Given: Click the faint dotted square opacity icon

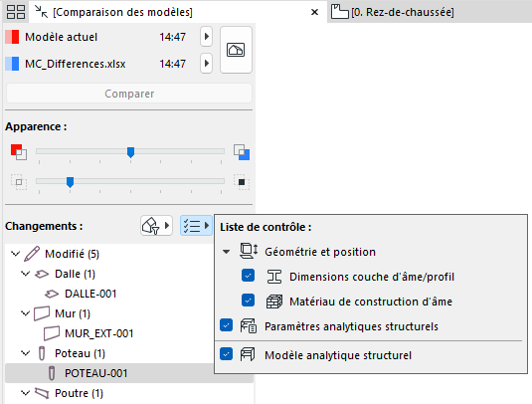Looking at the screenshot, I should coord(19,182).
